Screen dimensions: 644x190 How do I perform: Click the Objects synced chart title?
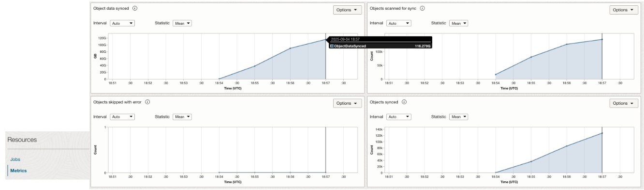384,102
